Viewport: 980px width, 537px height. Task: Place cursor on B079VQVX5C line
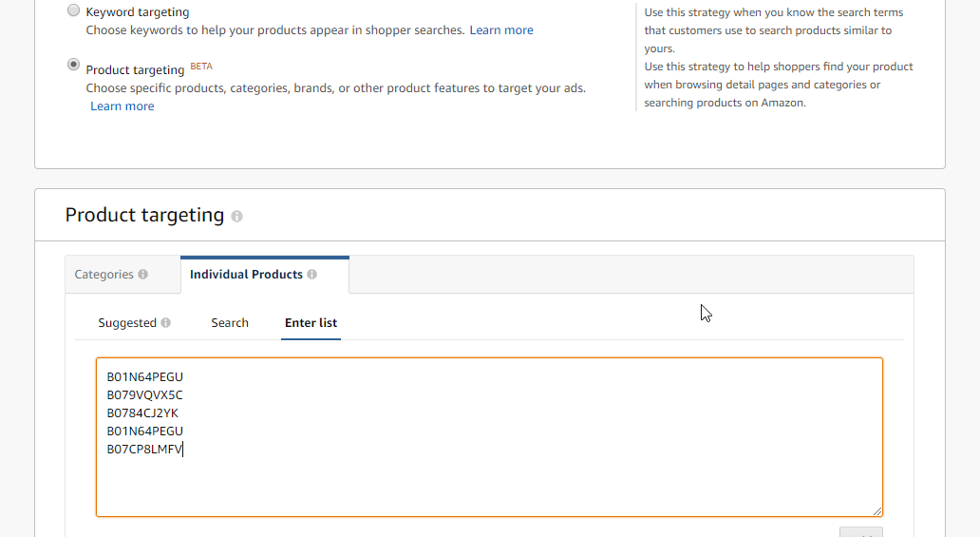(144, 394)
